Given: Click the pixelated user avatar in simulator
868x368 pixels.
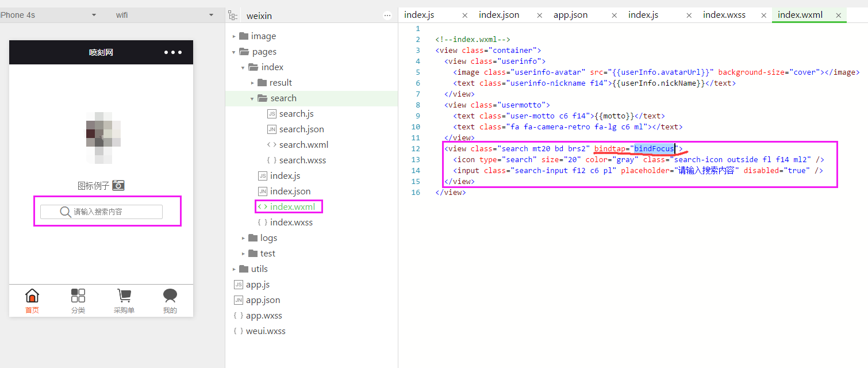Looking at the screenshot, I should pos(103,138).
